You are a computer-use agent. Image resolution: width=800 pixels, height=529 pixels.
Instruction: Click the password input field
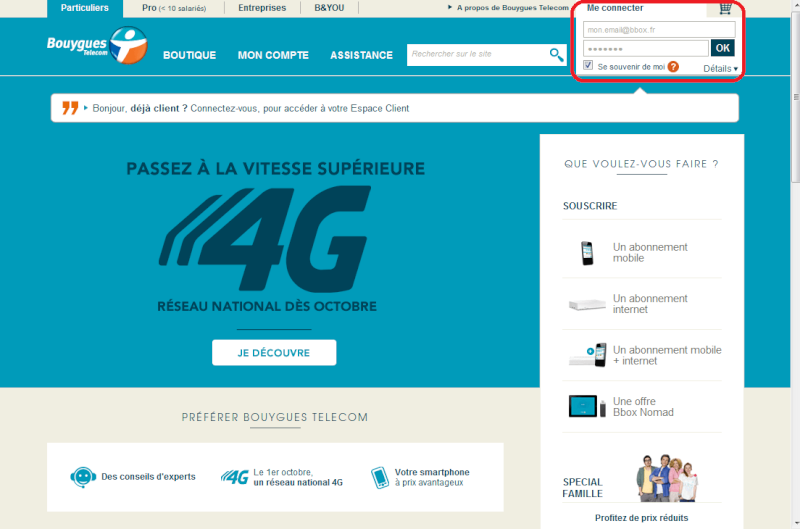tap(646, 48)
